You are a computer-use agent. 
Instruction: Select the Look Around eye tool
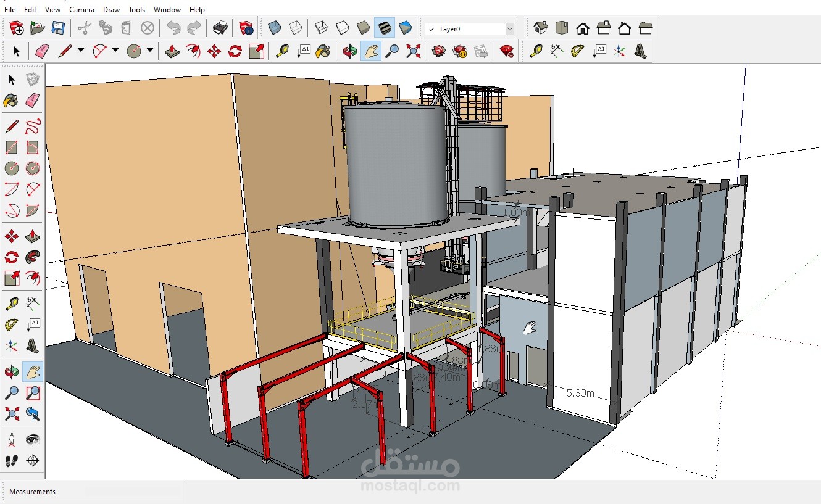[x=33, y=439]
